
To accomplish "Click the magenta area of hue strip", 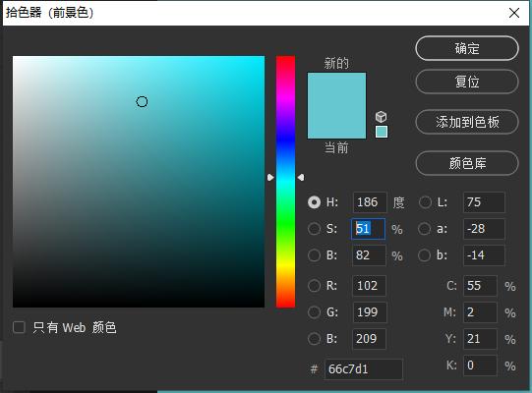I will click(x=285, y=98).
